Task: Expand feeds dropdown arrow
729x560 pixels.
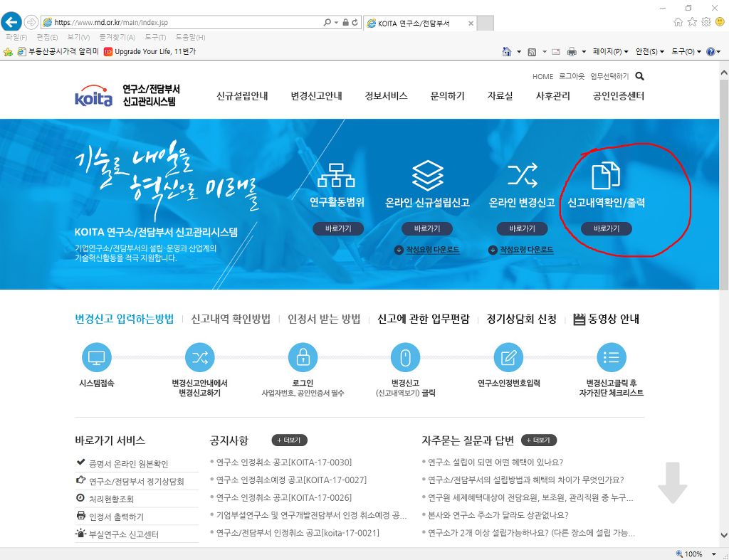Action: point(545,52)
